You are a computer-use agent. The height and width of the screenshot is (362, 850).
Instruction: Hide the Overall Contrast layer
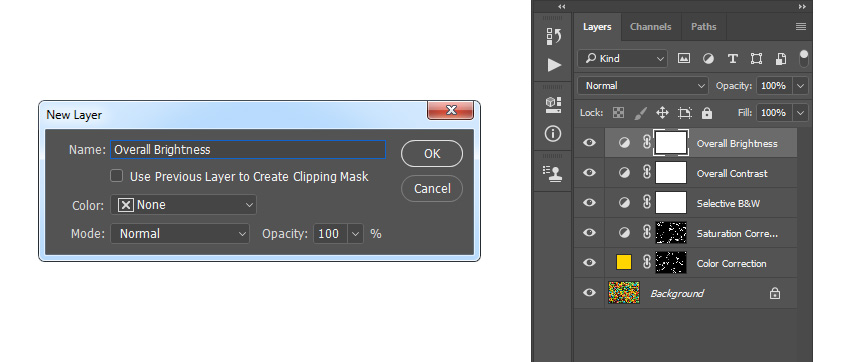coord(589,173)
